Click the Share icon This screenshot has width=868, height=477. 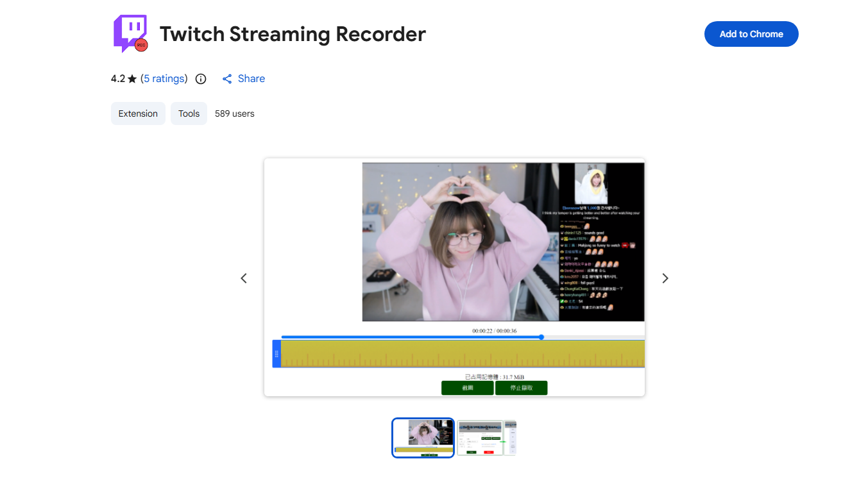click(227, 78)
